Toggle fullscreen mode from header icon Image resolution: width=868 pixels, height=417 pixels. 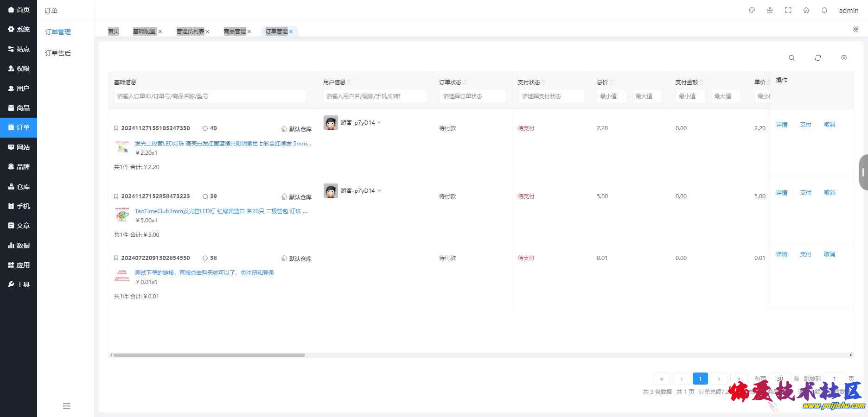788,10
